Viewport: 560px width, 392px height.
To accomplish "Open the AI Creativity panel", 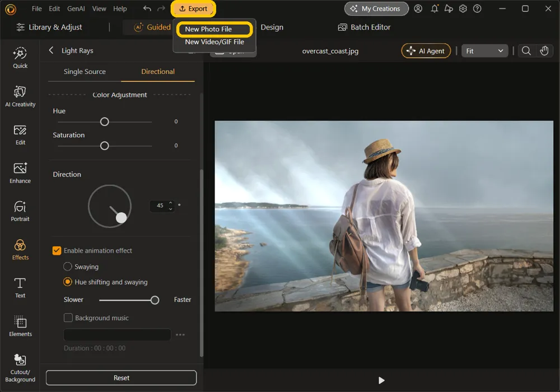I will 20,96.
